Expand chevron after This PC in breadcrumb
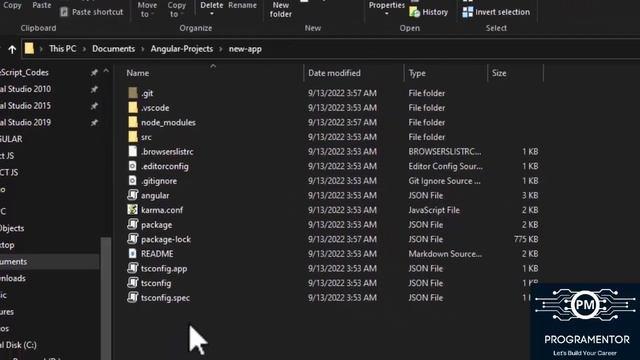The image size is (640, 360). (84, 49)
